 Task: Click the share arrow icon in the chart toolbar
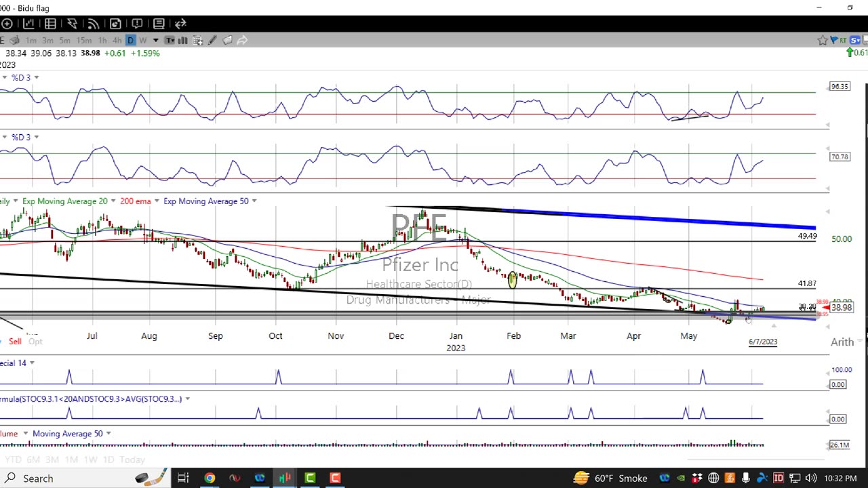click(243, 41)
